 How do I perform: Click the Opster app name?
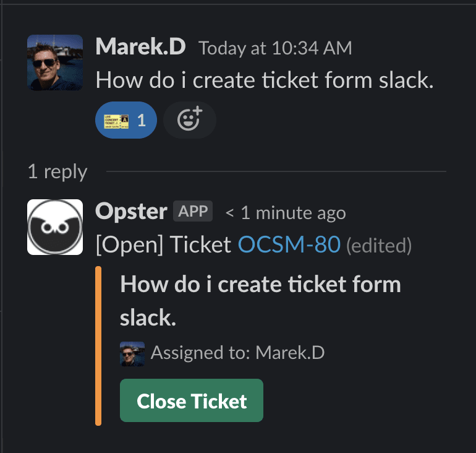(131, 212)
